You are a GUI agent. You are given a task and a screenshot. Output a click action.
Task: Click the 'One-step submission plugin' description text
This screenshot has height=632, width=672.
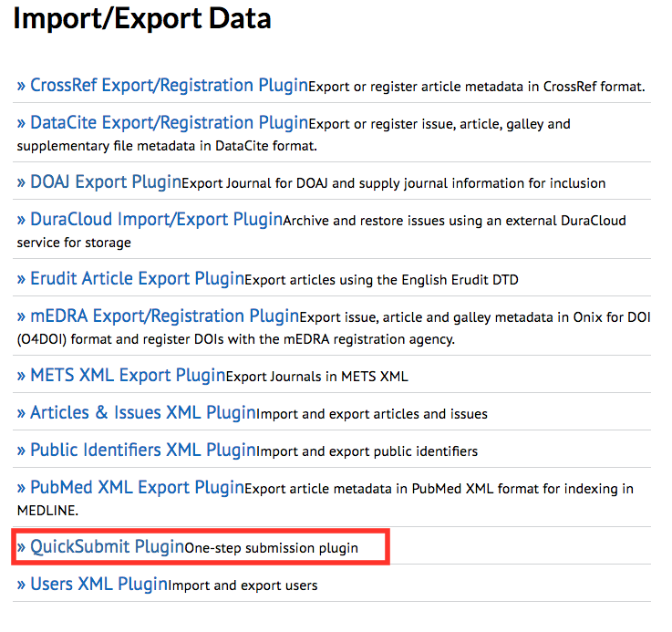click(x=272, y=549)
